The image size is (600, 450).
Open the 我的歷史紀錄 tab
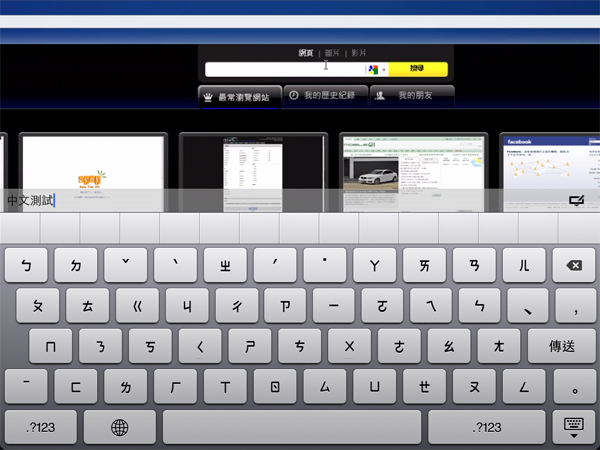[326, 95]
